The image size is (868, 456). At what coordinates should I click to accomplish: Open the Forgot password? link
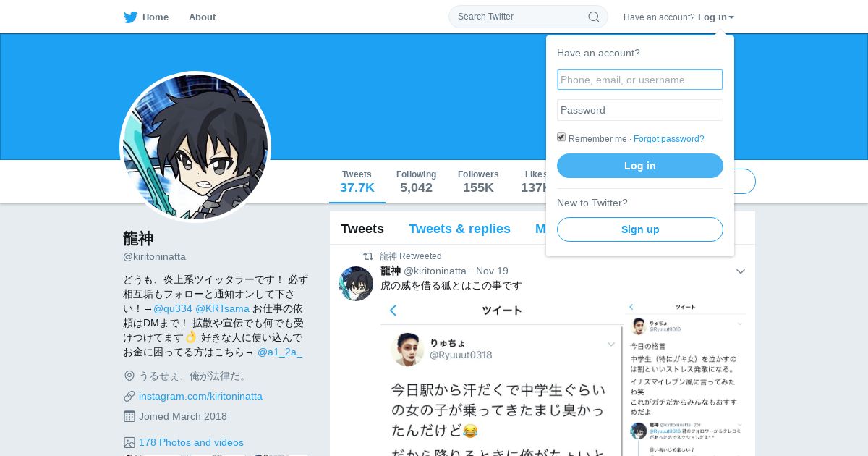point(669,139)
